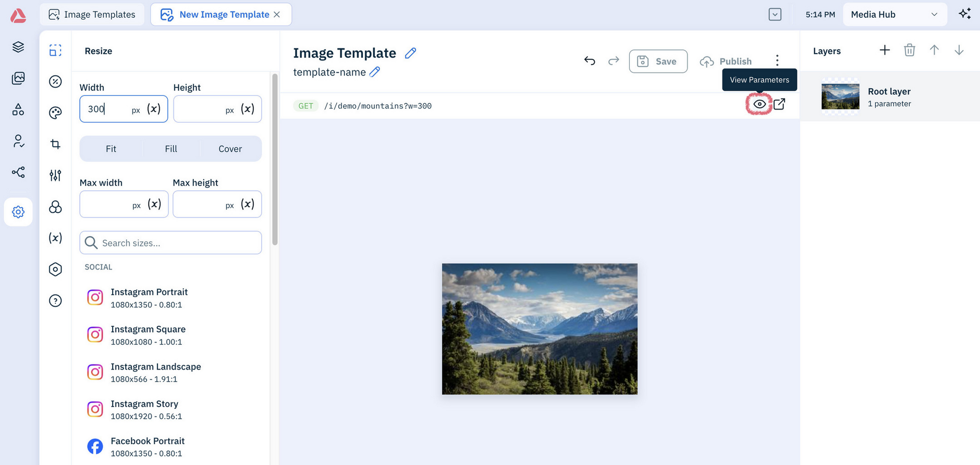Open the preview in a new window

click(x=779, y=104)
